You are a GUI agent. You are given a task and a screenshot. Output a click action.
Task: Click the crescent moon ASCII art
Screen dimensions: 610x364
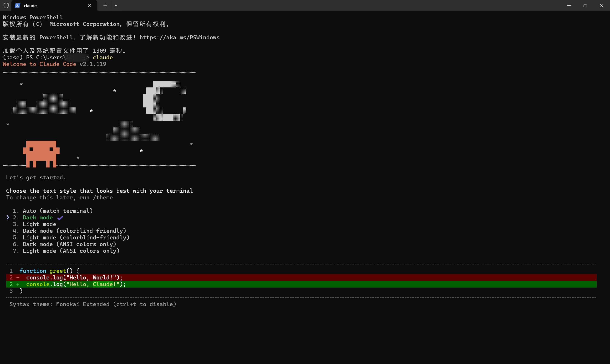(164, 101)
